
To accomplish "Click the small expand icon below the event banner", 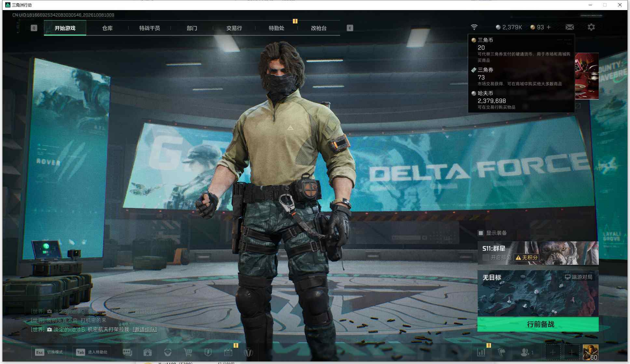I will pyautogui.click(x=578, y=106).
